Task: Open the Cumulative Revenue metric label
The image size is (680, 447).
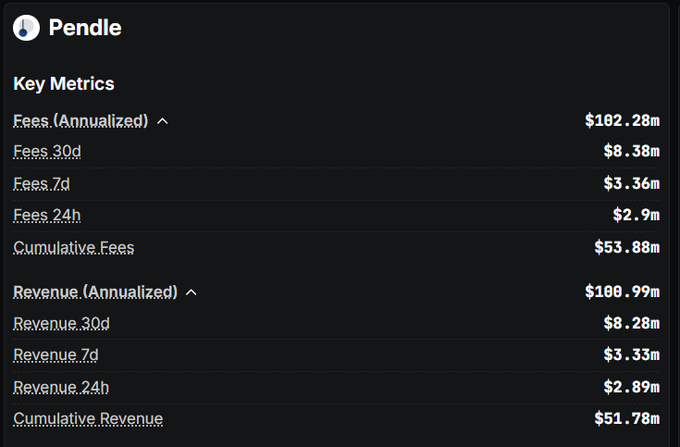Action: click(x=88, y=418)
